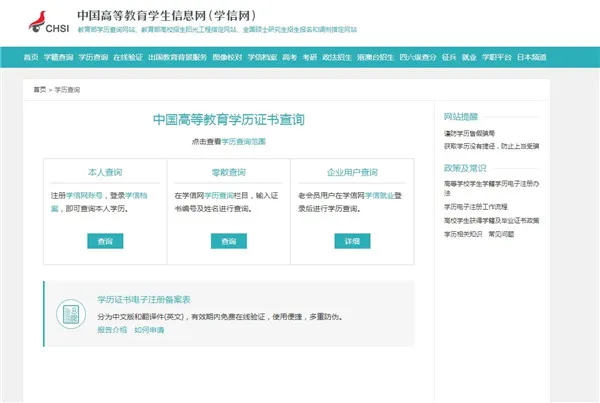Click 详细 button under 企业用户查询
The width and height of the screenshot is (600, 403).
(352, 241)
